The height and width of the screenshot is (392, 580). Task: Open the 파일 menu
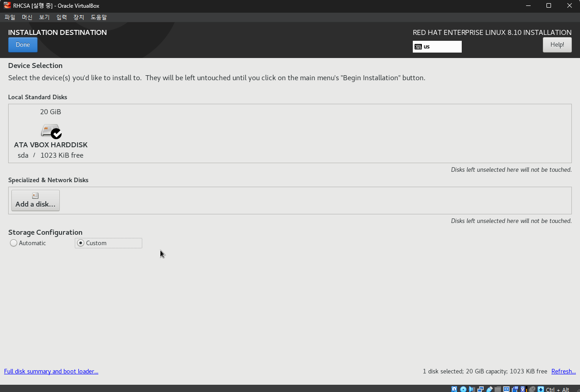click(x=10, y=17)
